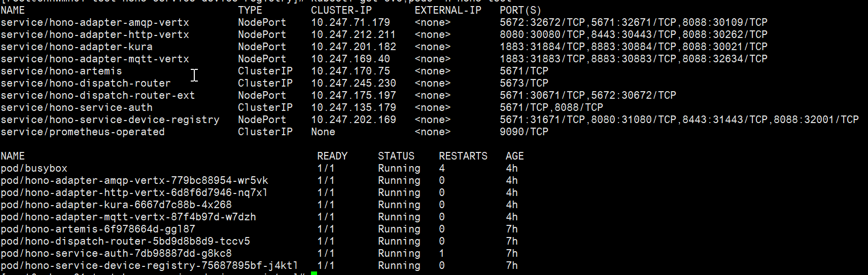Image resolution: width=868 pixels, height=275 pixels.
Task: Click the EXTERNAL-IP column header
Action: click(448, 11)
